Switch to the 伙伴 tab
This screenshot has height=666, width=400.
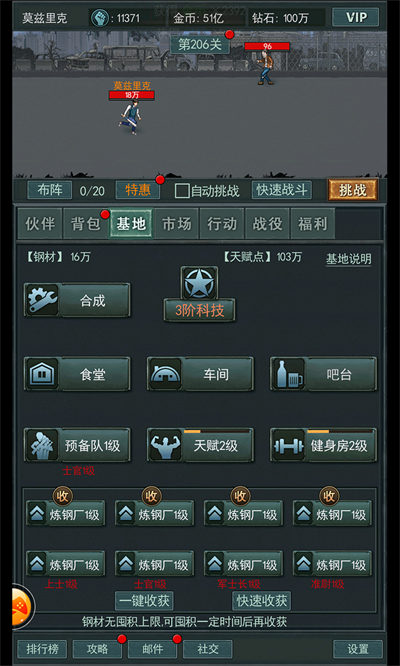[x=40, y=224]
